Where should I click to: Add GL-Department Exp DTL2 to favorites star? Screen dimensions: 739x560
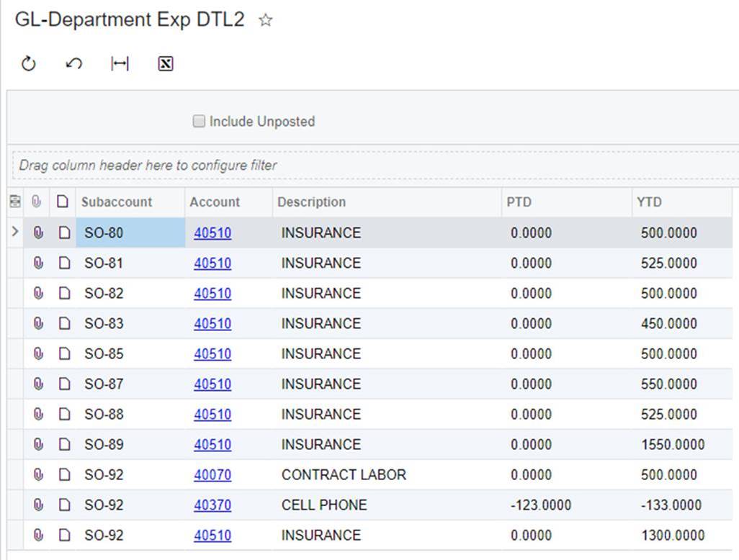point(266,20)
